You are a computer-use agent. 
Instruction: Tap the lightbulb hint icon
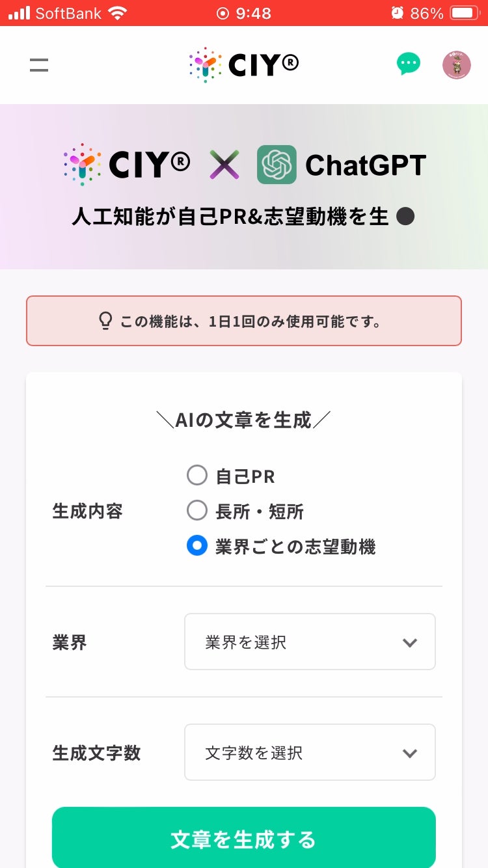tap(105, 321)
